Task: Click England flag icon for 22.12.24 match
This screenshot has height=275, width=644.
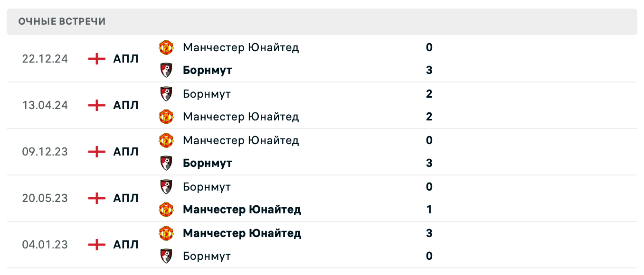Action: [97, 59]
